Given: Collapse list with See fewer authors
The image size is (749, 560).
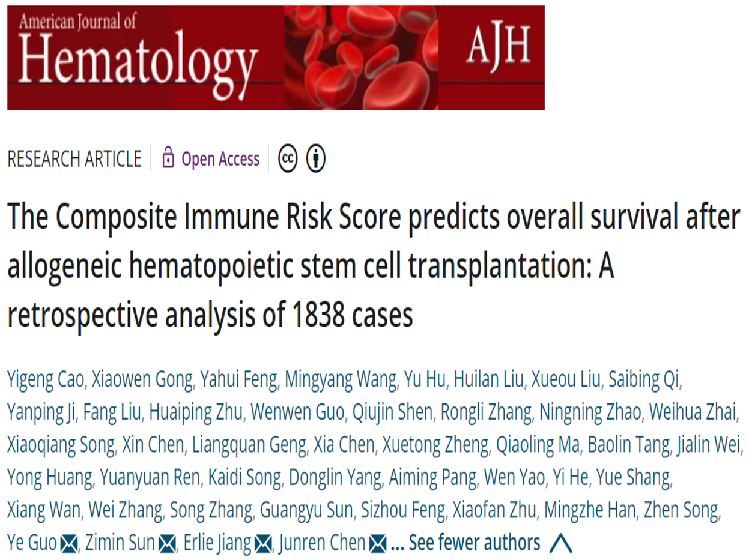Looking at the screenshot, I should (x=475, y=543).
